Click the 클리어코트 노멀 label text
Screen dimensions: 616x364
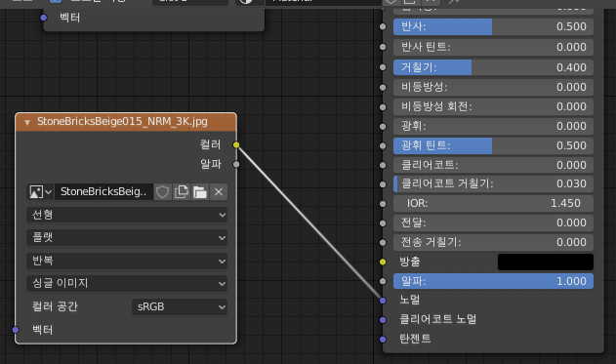click(x=437, y=319)
